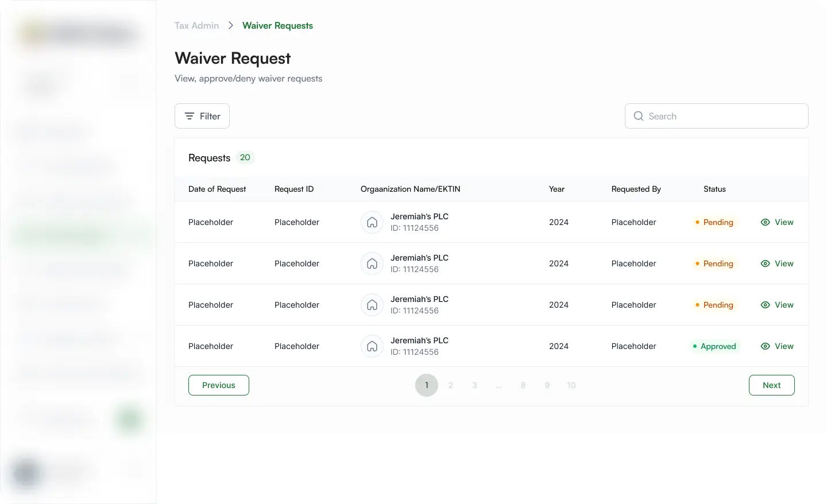
Task: Jump to page 9
Action: (547, 385)
